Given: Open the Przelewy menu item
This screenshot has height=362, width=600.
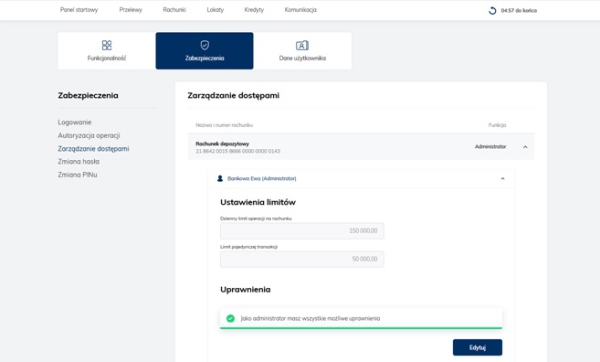Looking at the screenshot, I should tap(130, 10).
